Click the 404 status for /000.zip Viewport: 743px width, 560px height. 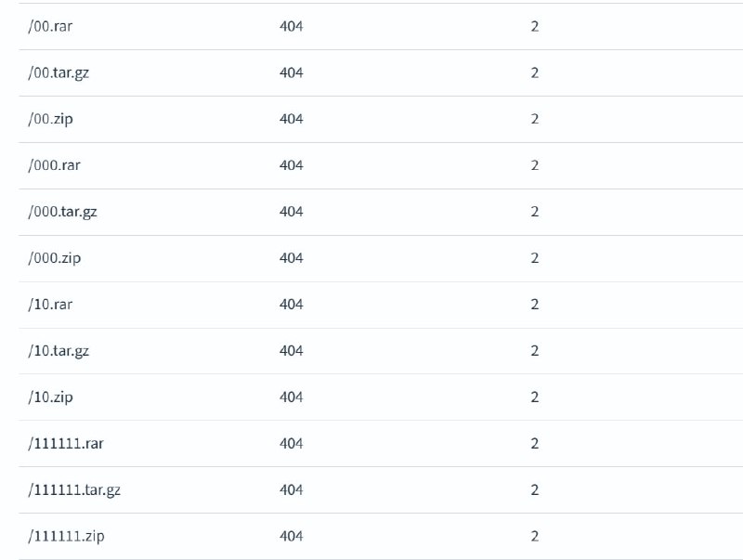[x=291, y=258]
